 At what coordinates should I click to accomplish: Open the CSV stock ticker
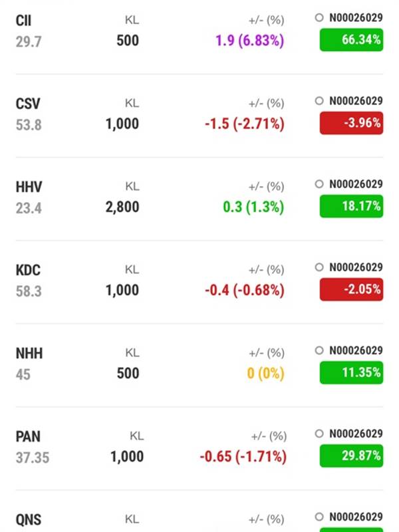point(28,104)
